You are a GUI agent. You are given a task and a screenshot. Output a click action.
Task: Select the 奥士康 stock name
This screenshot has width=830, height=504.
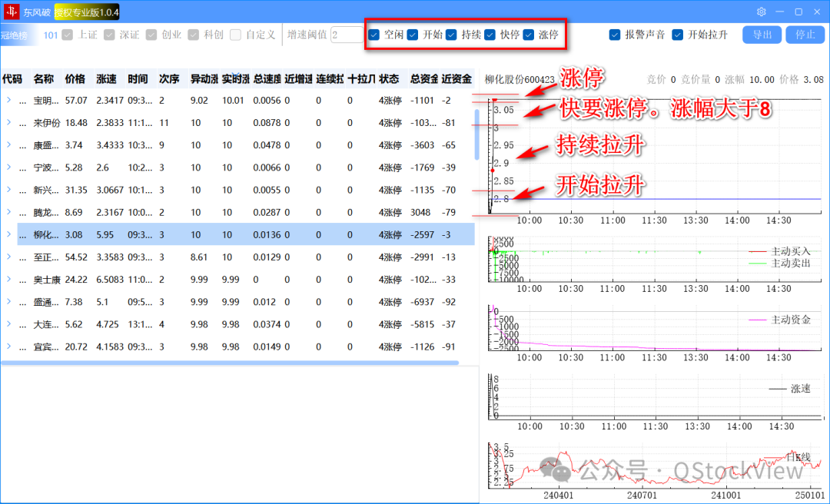(x=47, y=280)
